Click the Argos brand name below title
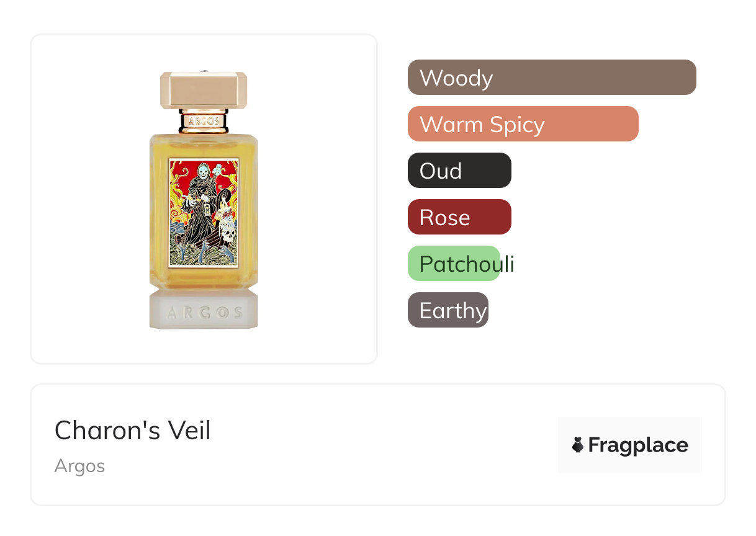 (x=79, y=466)
